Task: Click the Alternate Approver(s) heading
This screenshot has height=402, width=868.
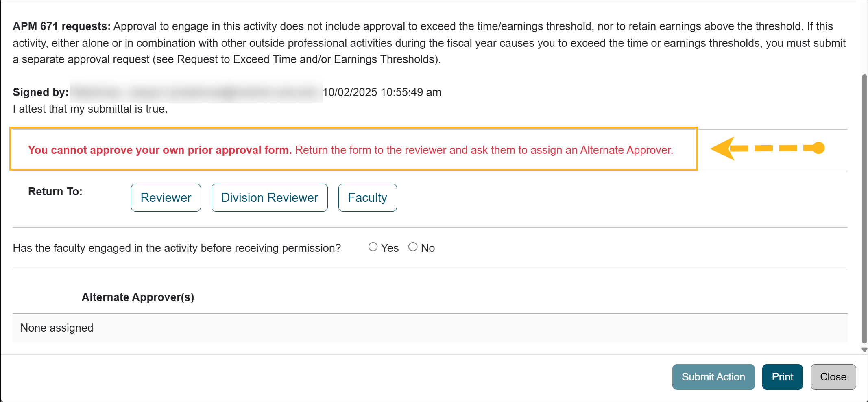Action: pyautogui.click(x=138, y=297)
